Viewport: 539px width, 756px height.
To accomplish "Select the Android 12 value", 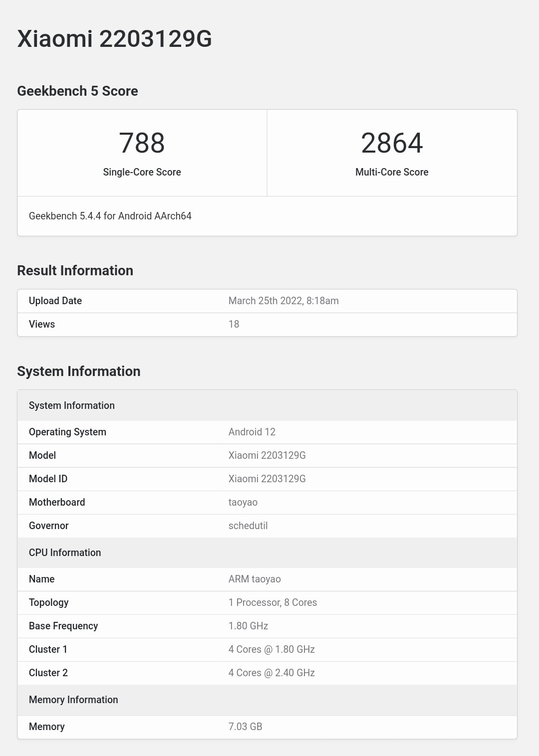I will click(252, 432).
